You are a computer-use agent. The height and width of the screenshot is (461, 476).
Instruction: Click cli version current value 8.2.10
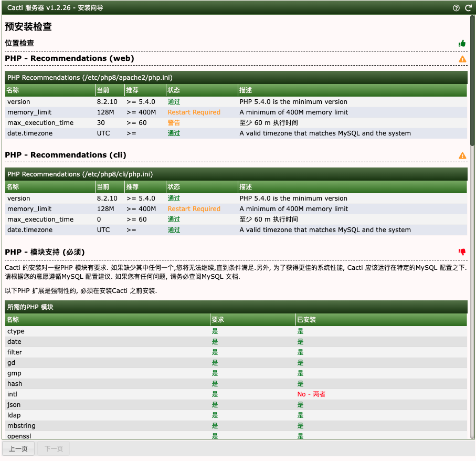tap(107, 198)
